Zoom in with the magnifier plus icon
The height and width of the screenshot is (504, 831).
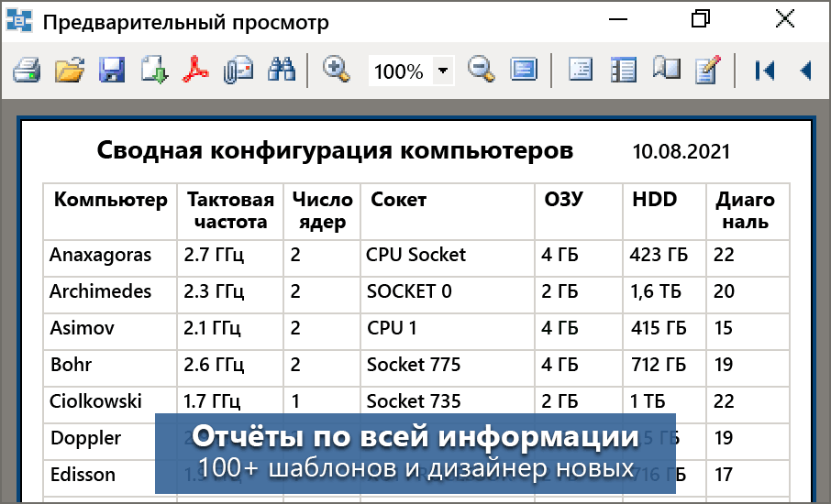coord(337,71)
